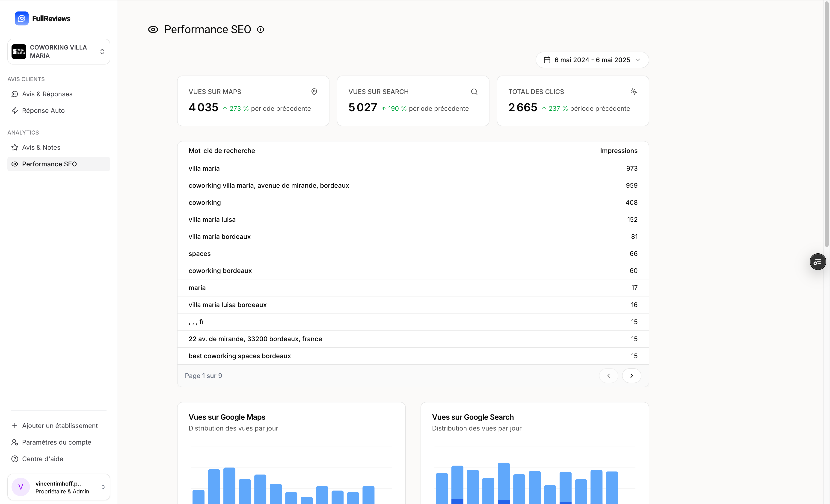Click the plus icon beside Ajouter un établissement
830x504 pixels.
click(x=15, y=426)
